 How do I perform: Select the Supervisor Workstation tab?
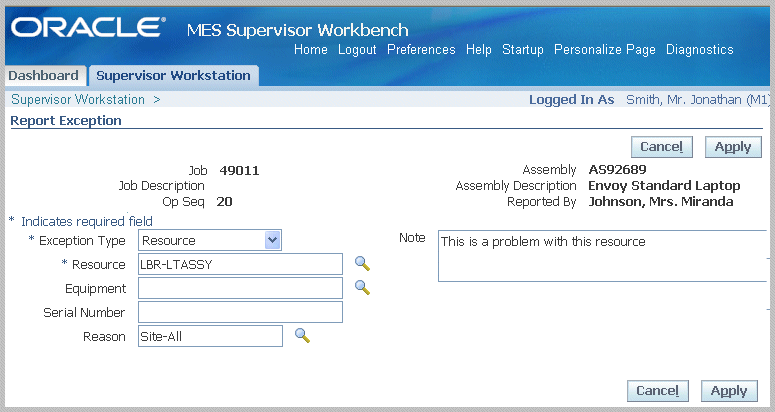(x=173, y=76)
